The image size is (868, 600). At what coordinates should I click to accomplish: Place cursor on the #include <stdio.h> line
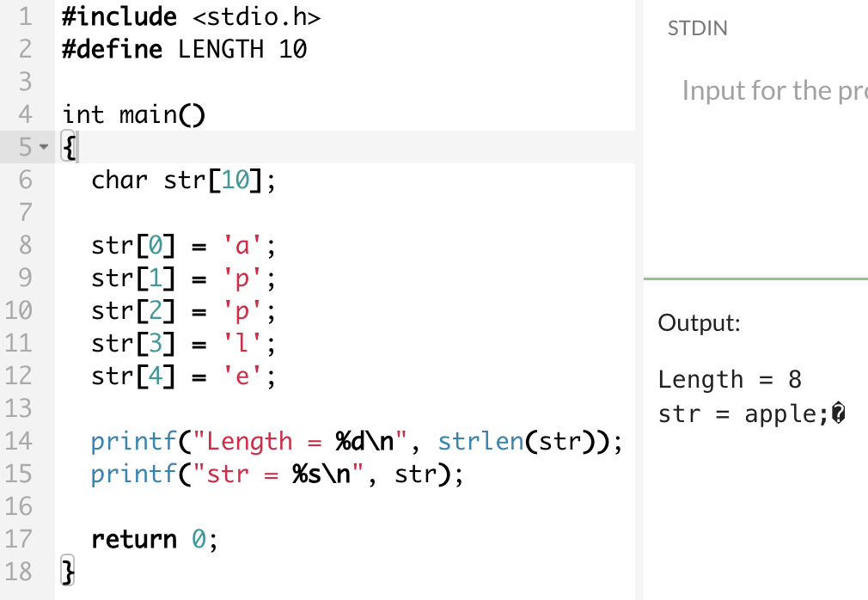(x=192, y=16)
